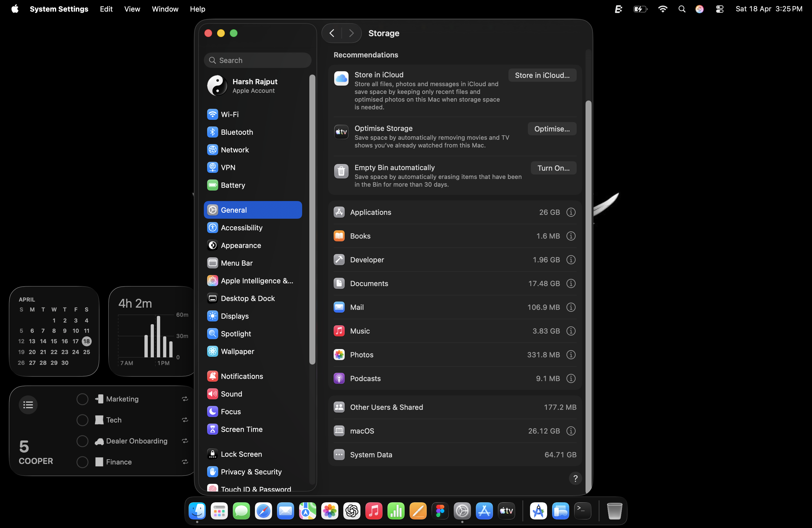Open the Edit menu
This screenshot has width=812, height=528.
tap(106, 9)
